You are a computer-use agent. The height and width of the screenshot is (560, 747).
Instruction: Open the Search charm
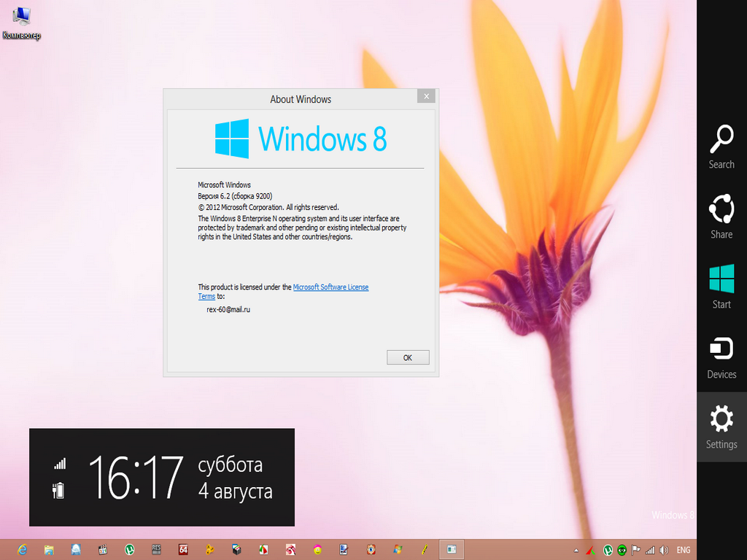coord(721,147)
